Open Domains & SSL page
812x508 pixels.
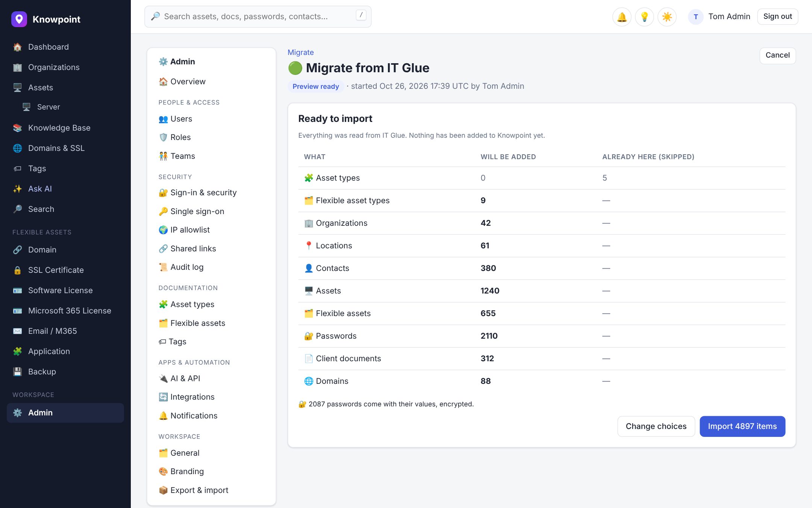tap(65, 148)
